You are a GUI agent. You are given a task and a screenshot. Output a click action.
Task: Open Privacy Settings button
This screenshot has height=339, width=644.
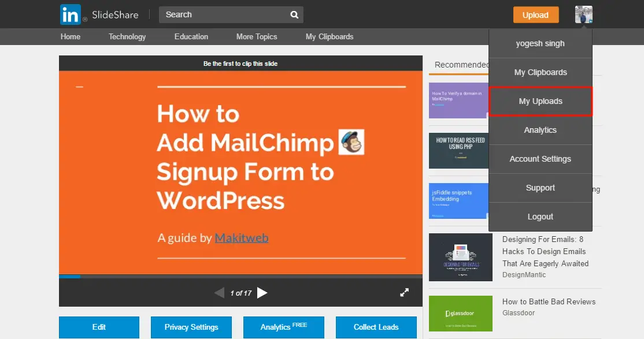click(191, 327)
